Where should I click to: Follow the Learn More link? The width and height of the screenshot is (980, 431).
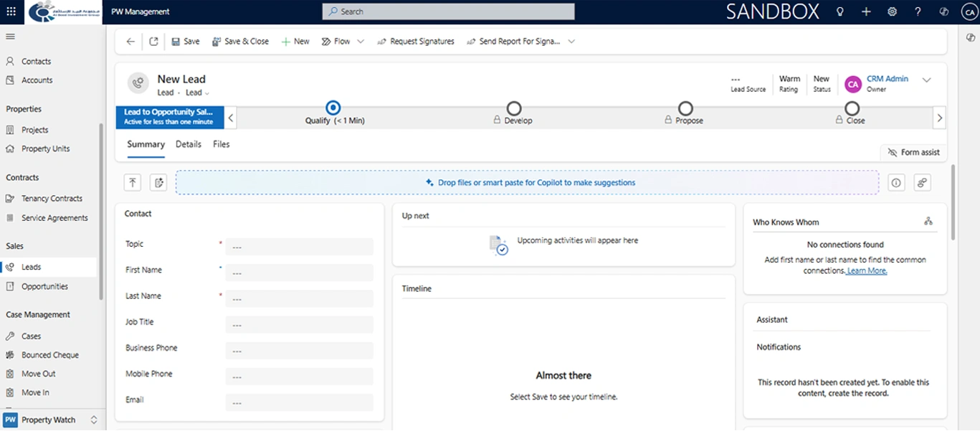pyautogui.click(x=867, y=271)
